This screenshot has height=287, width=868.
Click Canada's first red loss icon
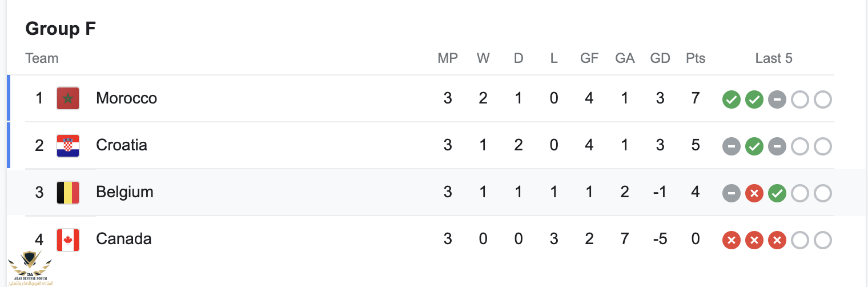pos(731,241)
